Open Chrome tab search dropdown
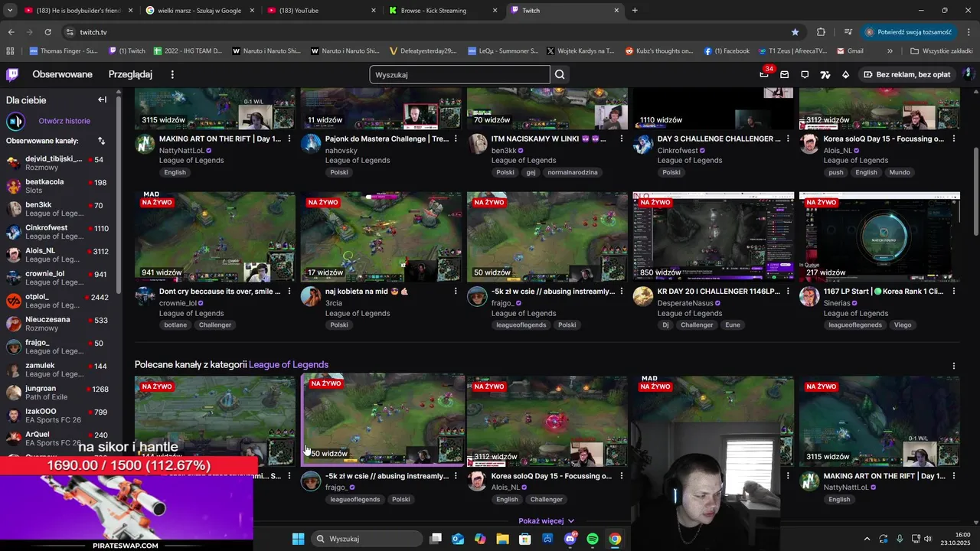The image size is (980, 551). coord(10,11)
